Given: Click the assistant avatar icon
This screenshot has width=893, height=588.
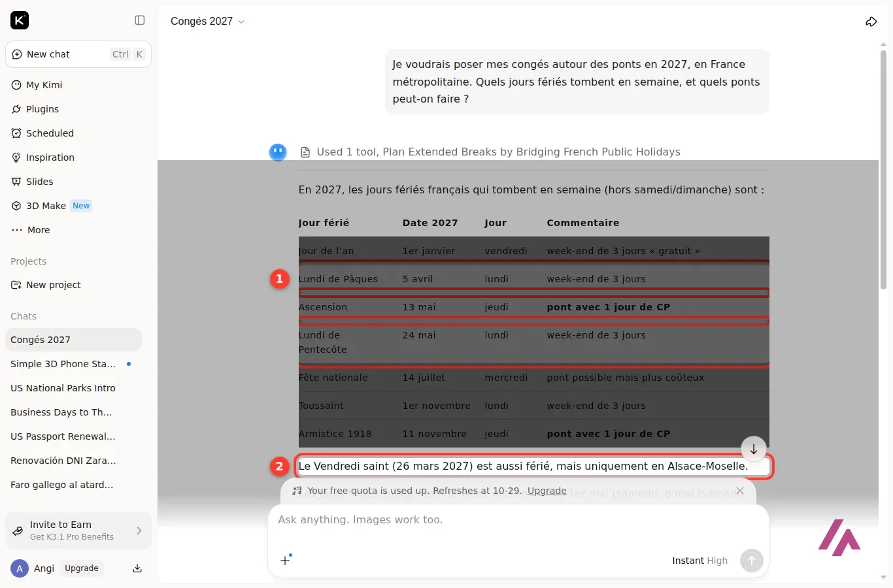Looking at the screenshot, I should click(278, 152).
